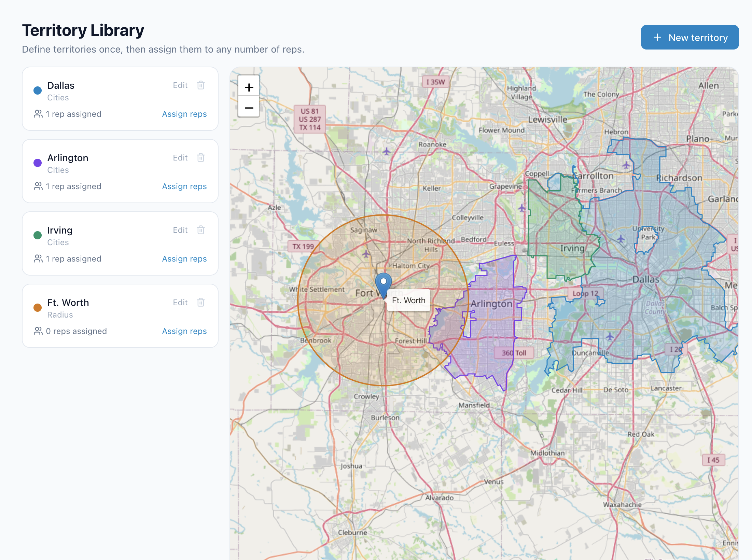This screenshot has width=752, height=560.
Task: Click the reps icon in Dallas card
Action: 38,114
